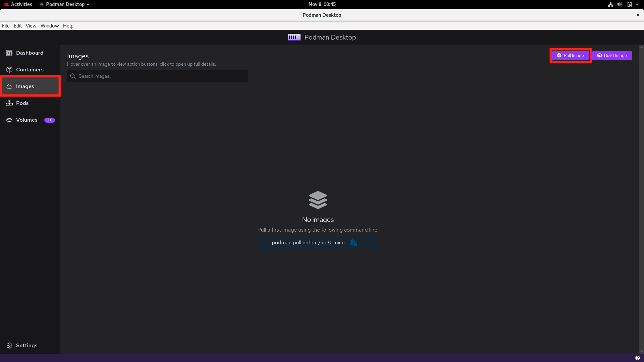Open the Volumes sidebar icon
The height and width of the screenshot is (362, 644).
coord(9,120)
